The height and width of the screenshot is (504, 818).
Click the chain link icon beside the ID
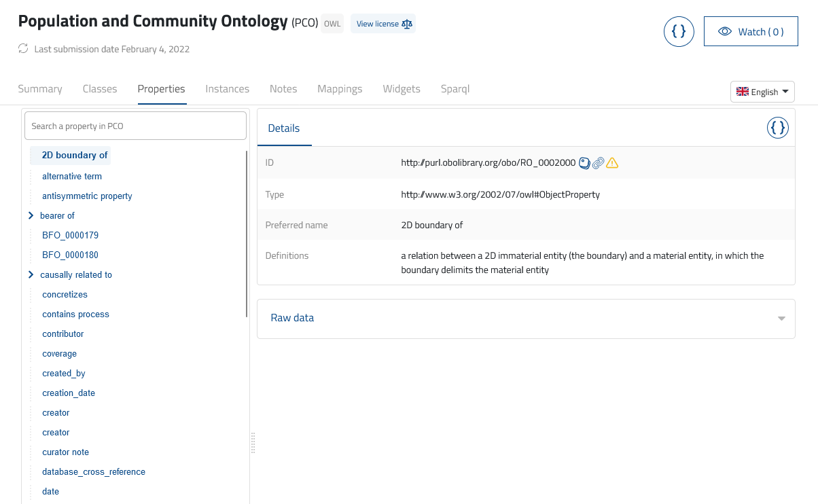point(598,162)
